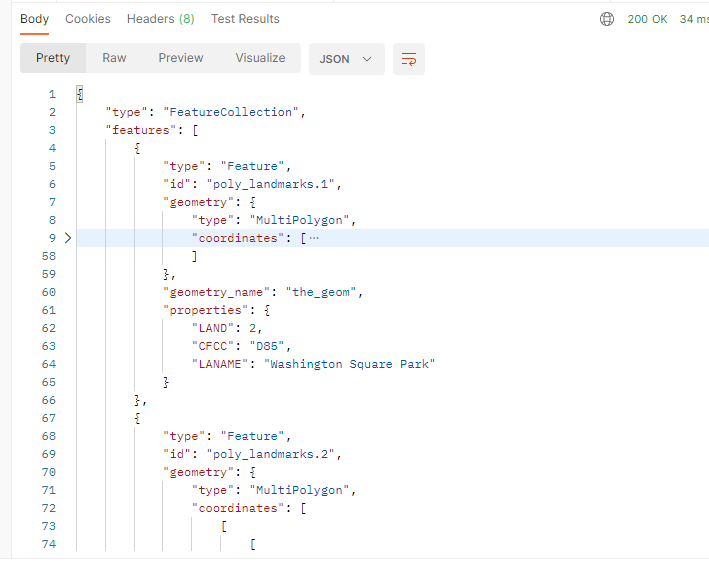
Task: Click line number 60 in the gutter
Action: point(49,292)
